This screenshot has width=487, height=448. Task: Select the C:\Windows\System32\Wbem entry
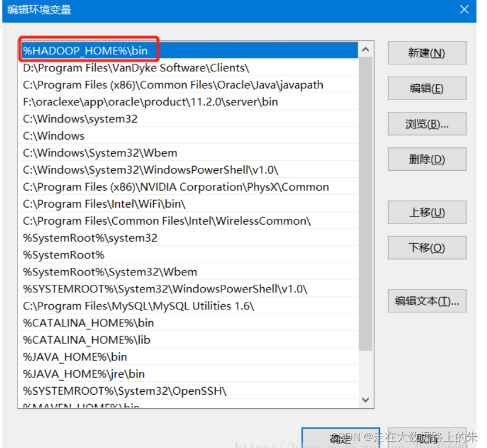pos(188,153)
